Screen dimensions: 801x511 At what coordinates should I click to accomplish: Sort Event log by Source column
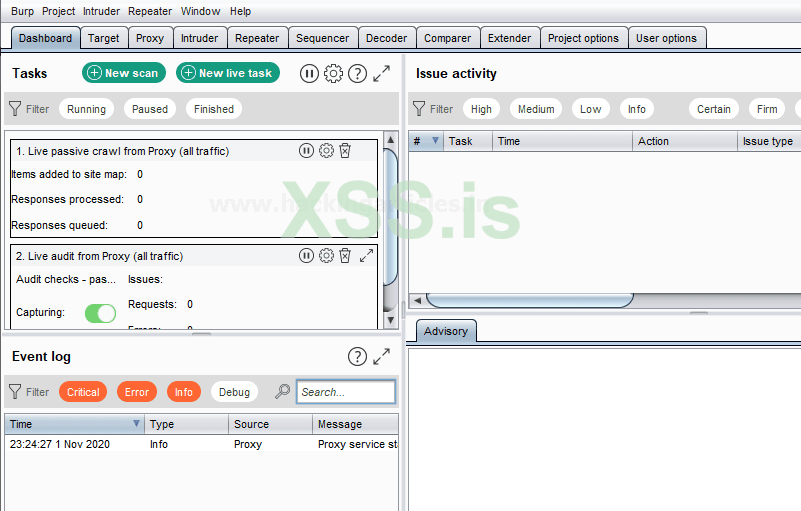pos(271,424)
